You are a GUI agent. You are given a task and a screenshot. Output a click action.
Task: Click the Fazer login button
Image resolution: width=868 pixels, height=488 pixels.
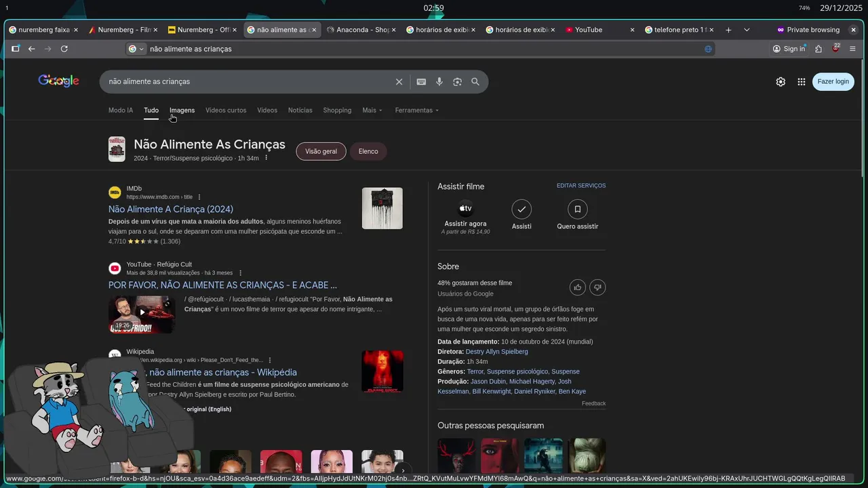(833, 81)
